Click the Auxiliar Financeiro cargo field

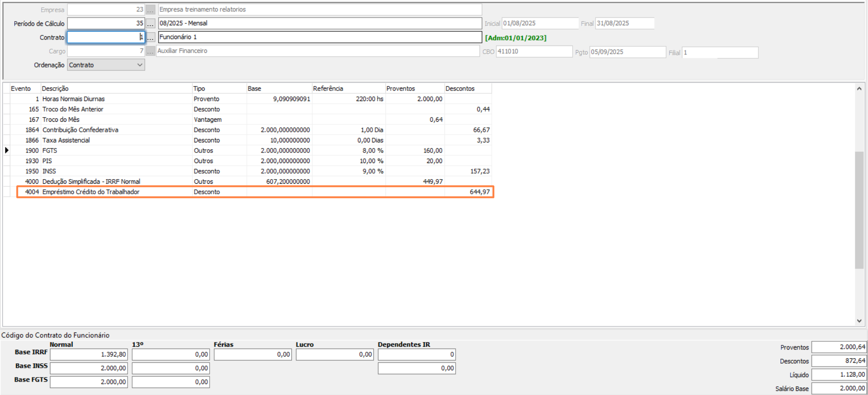coord(318,51)
